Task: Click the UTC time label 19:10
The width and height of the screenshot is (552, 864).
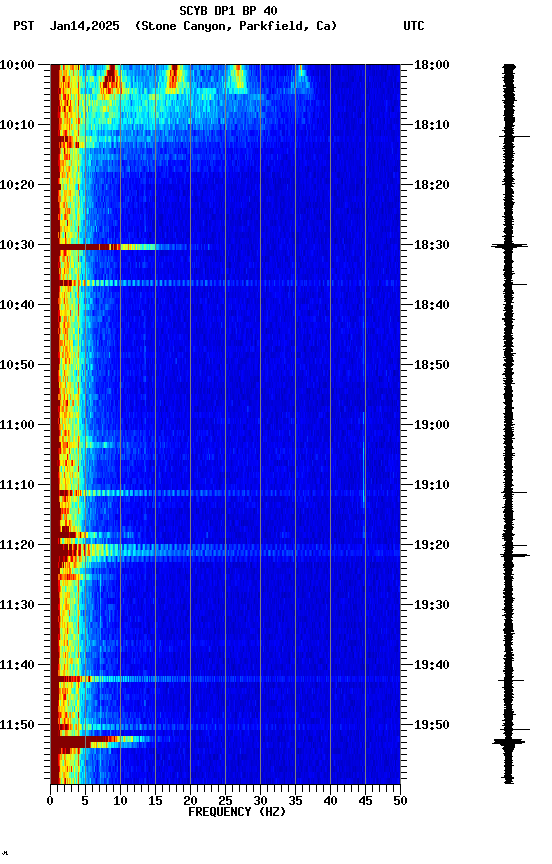Action: coord(432,485)
